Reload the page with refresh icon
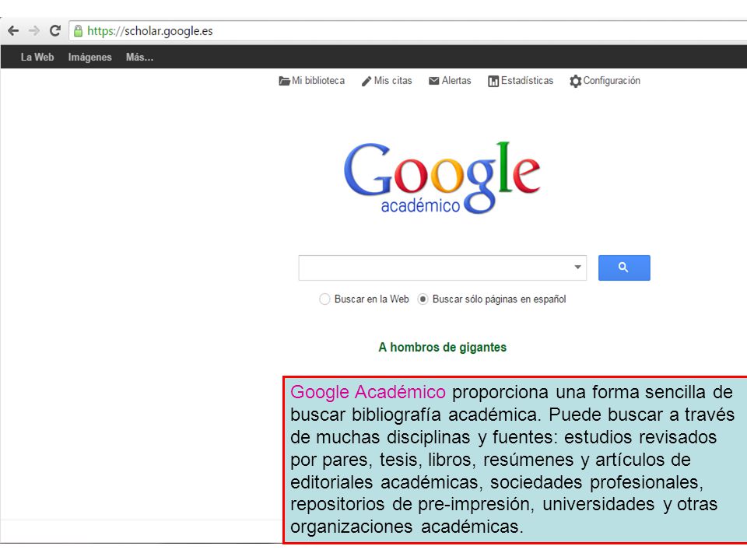Screen dimensions: 747x560 [55, 31]
